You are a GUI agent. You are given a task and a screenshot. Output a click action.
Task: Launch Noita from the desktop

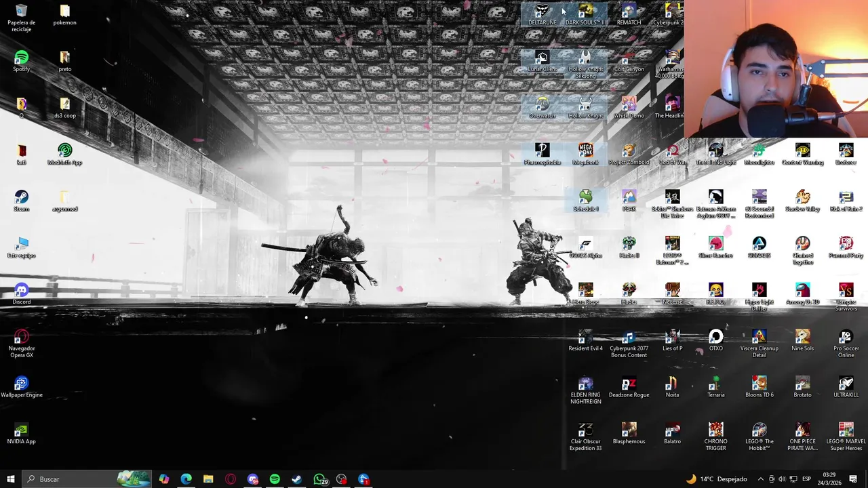pyautogui.click(x=672, y=387)
